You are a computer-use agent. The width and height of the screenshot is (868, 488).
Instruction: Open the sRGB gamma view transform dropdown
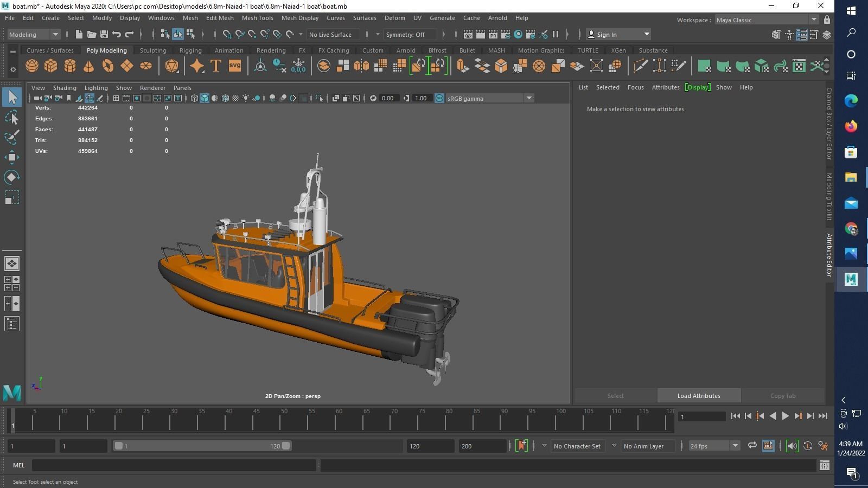[x=489, y=98]
